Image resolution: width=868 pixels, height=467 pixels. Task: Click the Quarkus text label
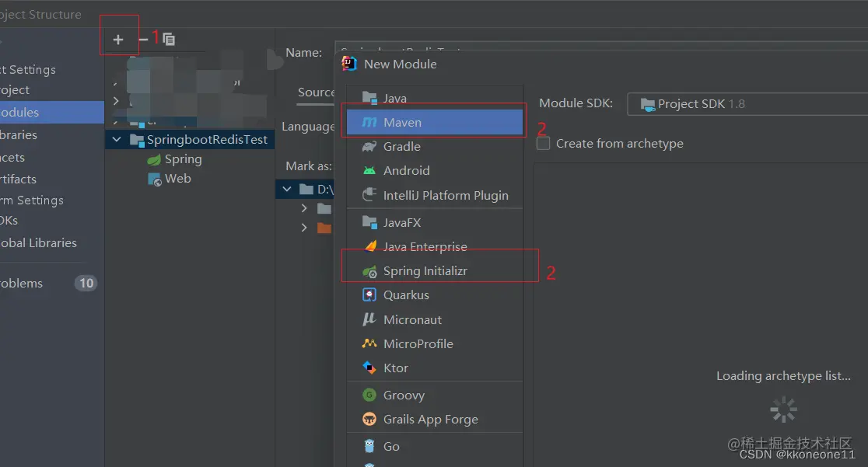click(x=406, y=295)
